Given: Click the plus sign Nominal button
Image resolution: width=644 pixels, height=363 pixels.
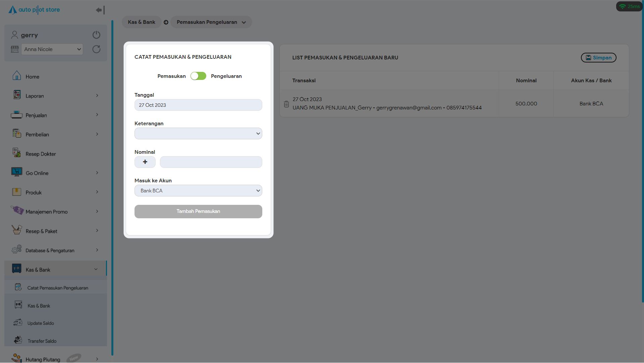Looking at the screenshot, I should 145,162.
